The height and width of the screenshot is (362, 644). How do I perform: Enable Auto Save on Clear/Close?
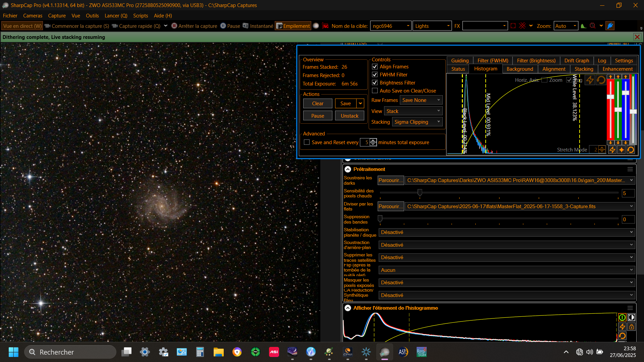(x=375, y=91)
